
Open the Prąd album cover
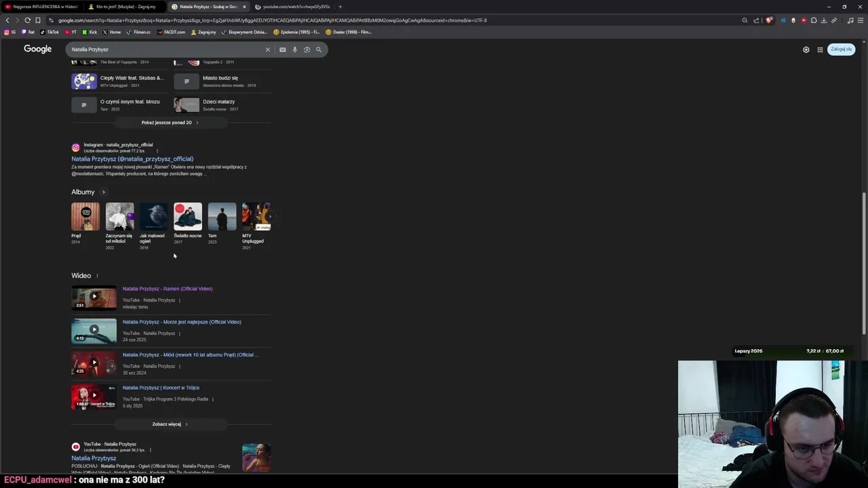coord(85,217)
